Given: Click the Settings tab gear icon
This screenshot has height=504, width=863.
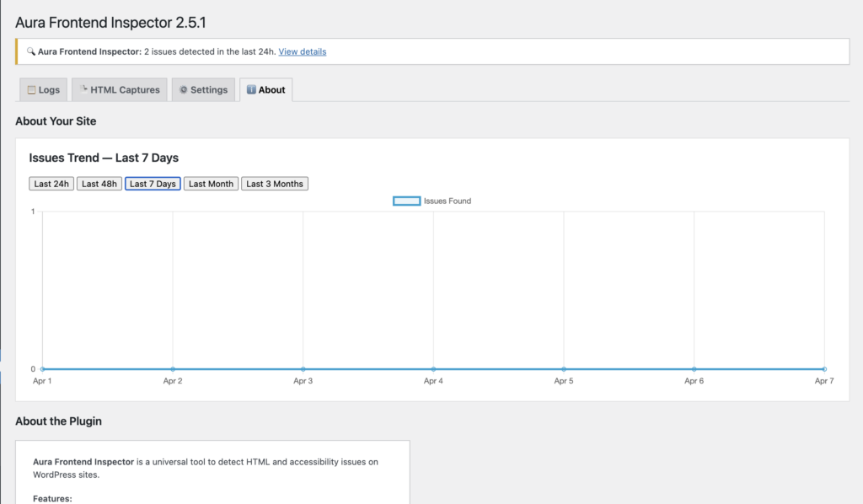Looking at the screenshot, I should [183, 89].
